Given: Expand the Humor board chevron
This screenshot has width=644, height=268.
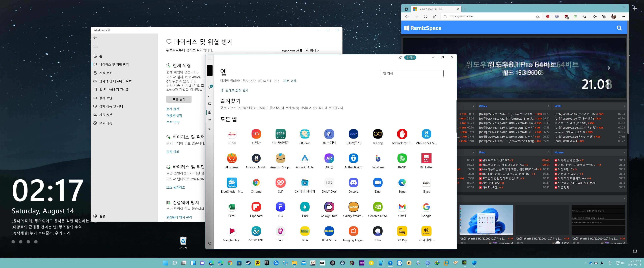Looking at the screenshot, I should [624, 152].
